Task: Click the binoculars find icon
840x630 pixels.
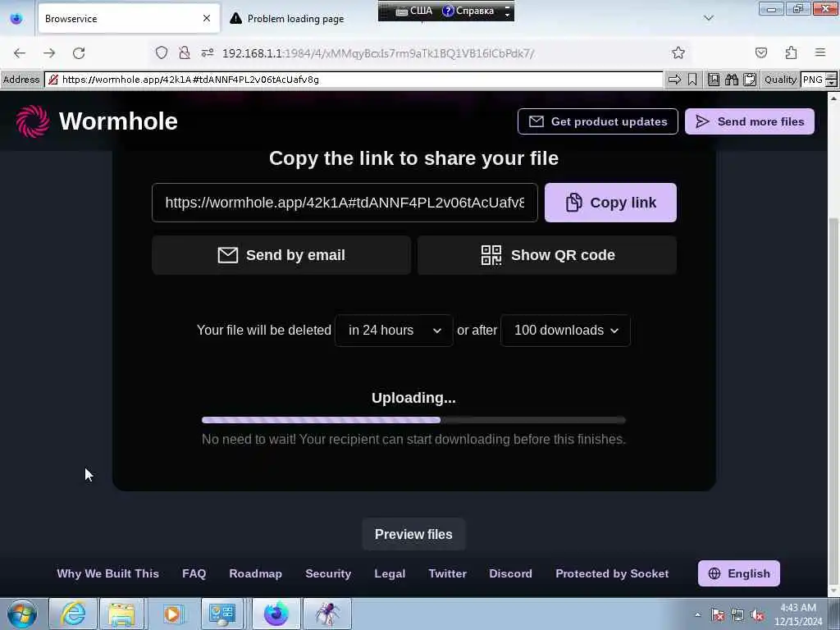Action: coord(731,80)
